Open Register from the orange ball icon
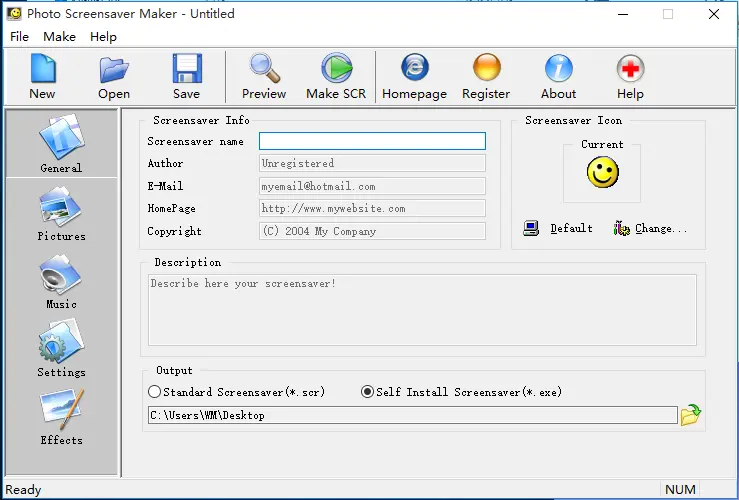The height and width of the screenshot is (500, 739). tap(486, 67)
